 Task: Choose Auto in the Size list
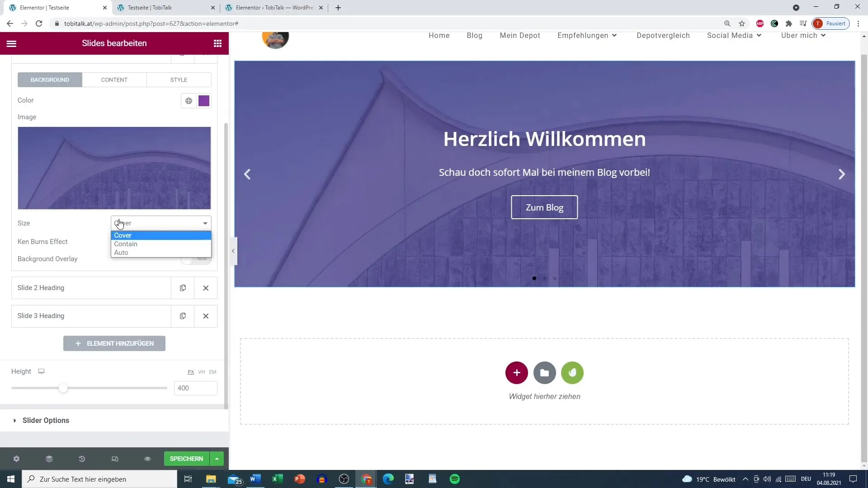click(161, 253)
